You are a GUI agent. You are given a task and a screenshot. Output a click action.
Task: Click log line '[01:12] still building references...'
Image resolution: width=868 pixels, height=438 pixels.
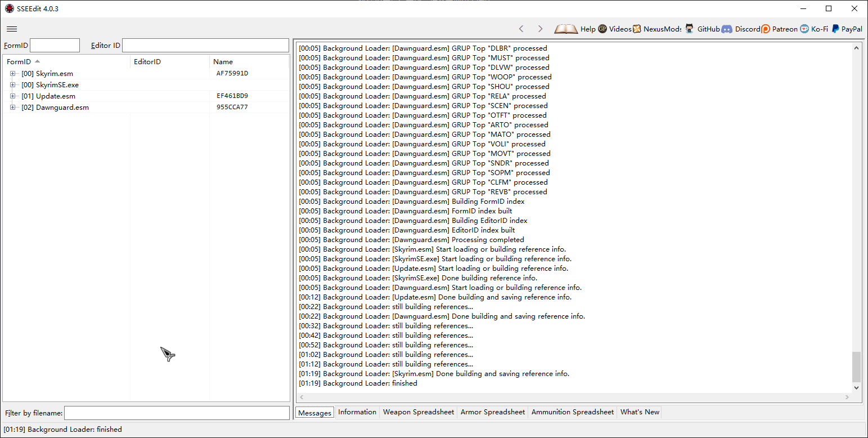click(x=386, y=364)
